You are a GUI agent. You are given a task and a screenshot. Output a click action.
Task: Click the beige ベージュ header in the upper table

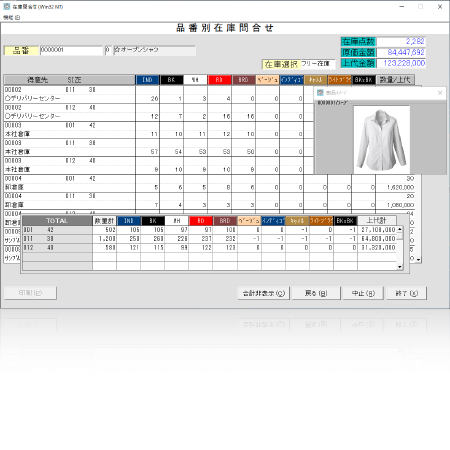coord(267,80)
